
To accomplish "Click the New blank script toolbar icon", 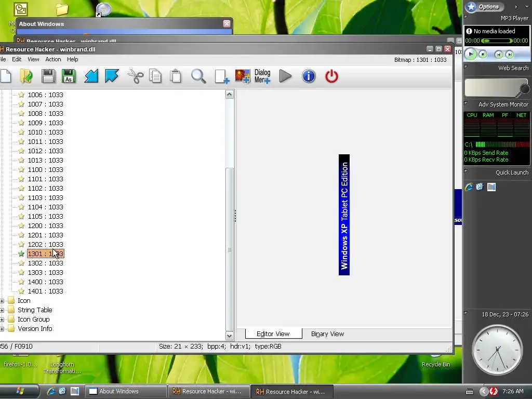I will 6,76.
